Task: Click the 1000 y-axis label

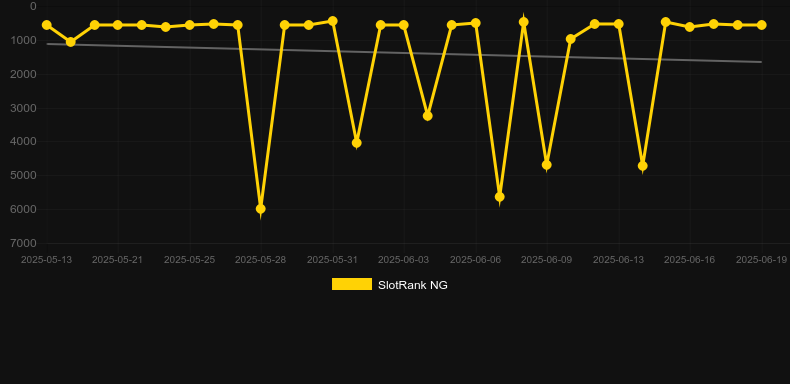Action: (23, 40)
